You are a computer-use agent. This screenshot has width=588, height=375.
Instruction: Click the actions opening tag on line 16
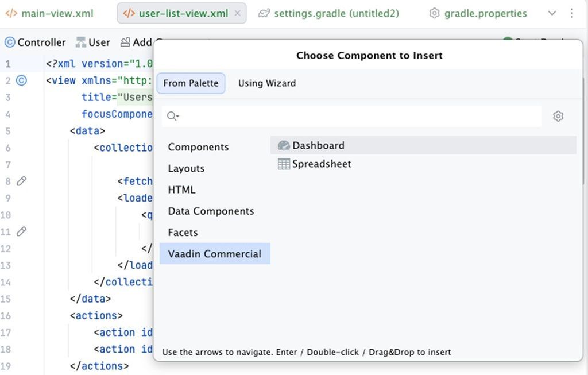96,315
